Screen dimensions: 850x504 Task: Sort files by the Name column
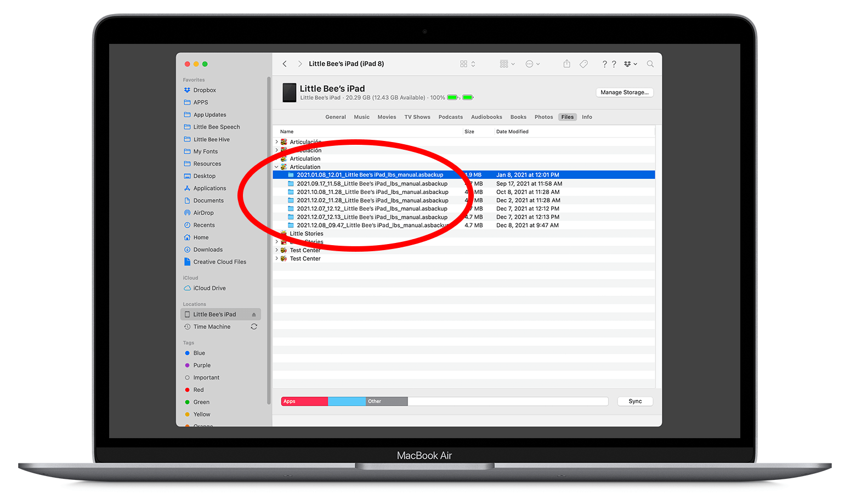click(x=287, y=132)
